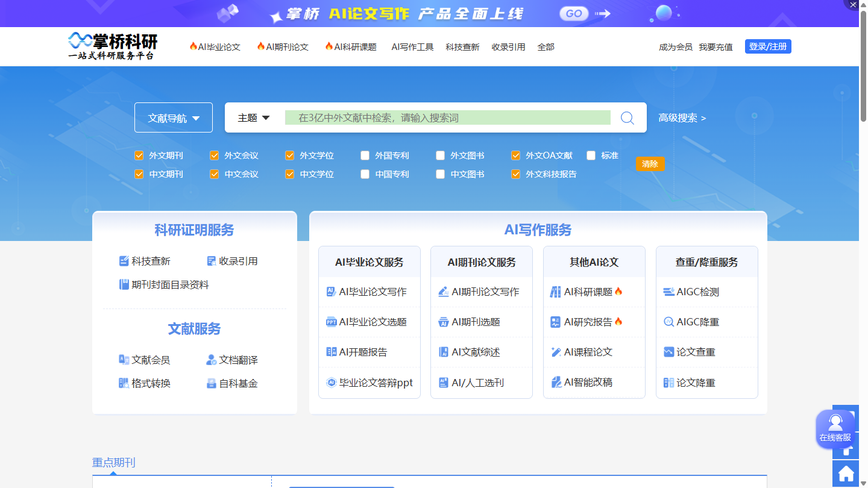Click the AIGC检测 icon
Image resolution: width=868 pixels, height=488 pixels.
pyautogui.click(x=668, y=292)
